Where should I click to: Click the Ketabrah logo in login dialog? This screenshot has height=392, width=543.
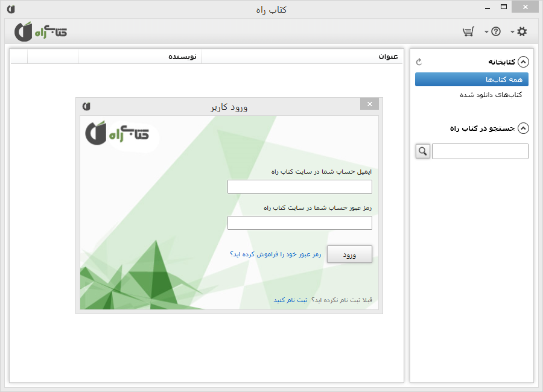118,133
